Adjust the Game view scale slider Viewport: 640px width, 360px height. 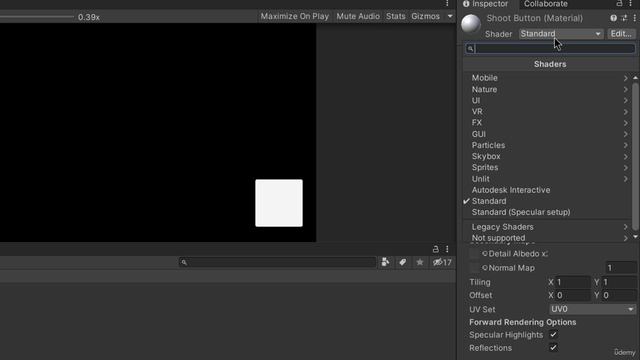pos(37,17)
